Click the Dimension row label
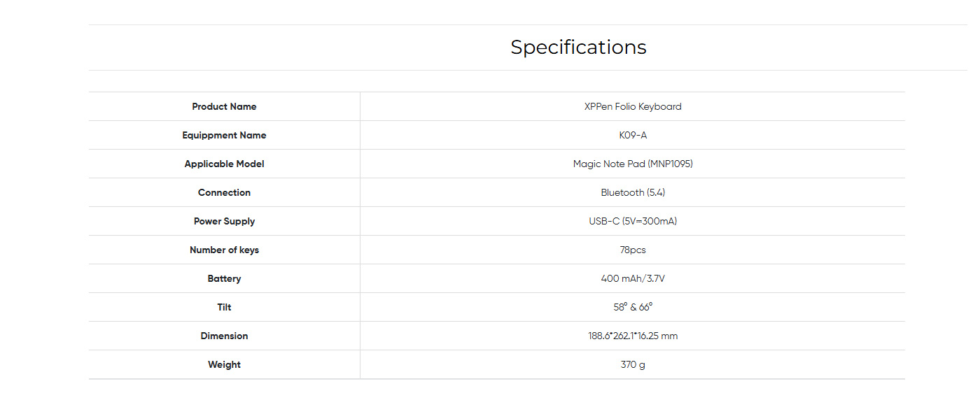 point(224,336)
